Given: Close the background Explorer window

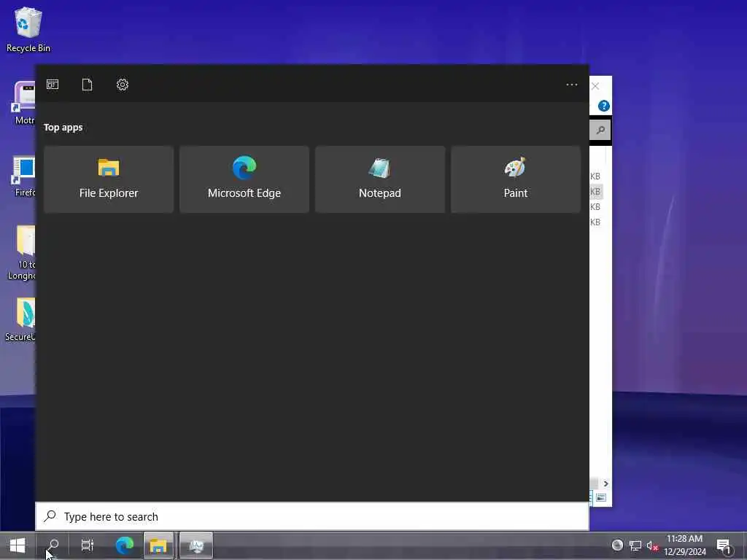Looking at the screenshot, I should pos(595,86).
